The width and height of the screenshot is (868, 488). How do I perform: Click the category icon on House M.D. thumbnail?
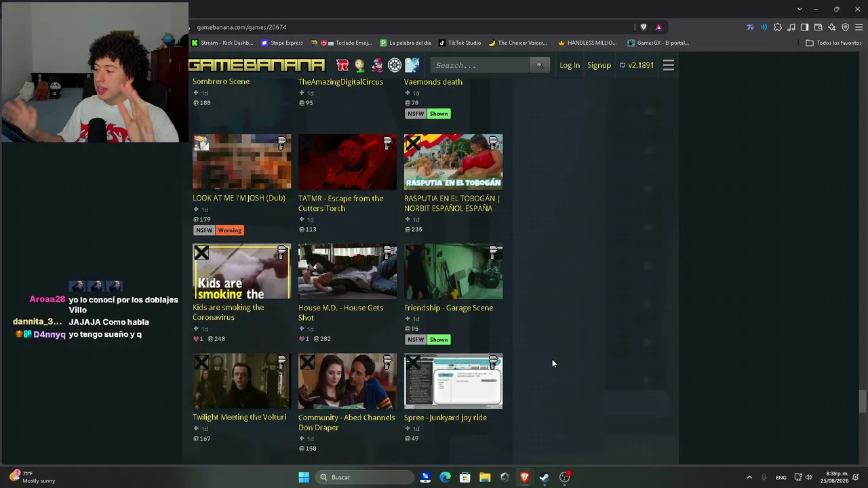tap(388, 253)
